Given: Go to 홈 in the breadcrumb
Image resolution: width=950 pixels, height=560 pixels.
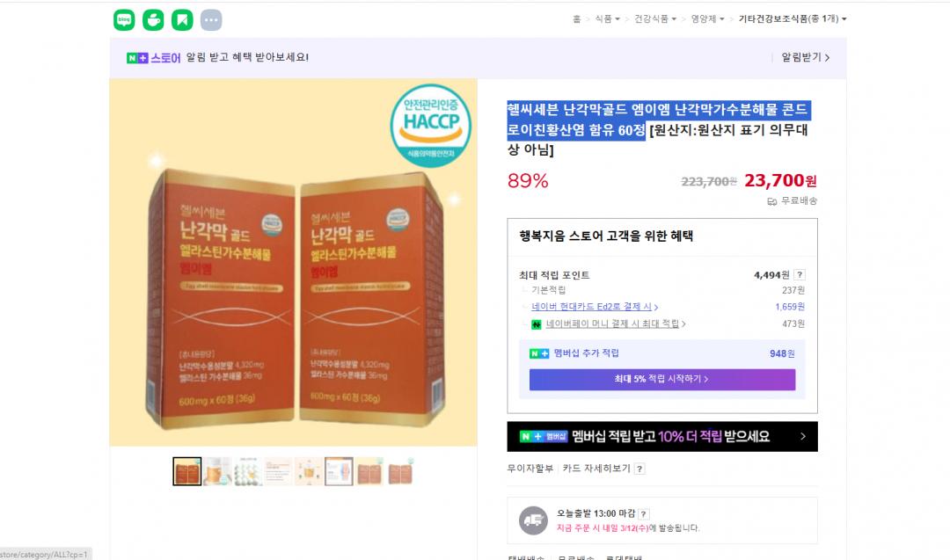Looking at the screenshot, I should pyautogui.click(x=577, y=18).
